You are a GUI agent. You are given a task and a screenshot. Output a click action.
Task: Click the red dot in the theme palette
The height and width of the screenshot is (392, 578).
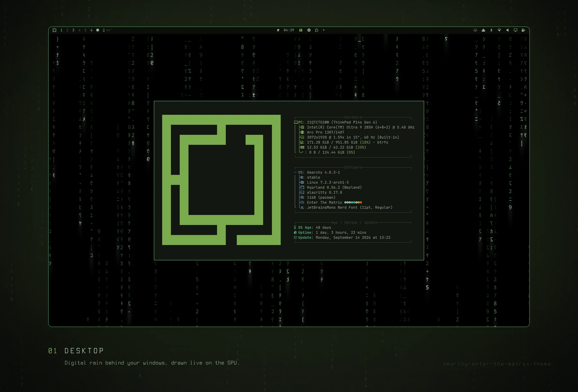click(x=361, y=202)
